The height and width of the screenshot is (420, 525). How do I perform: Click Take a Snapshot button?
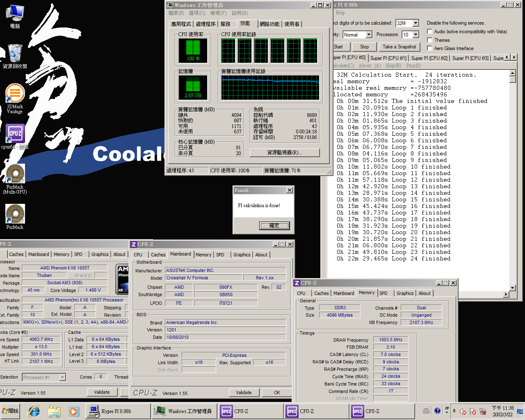[399, 47]
